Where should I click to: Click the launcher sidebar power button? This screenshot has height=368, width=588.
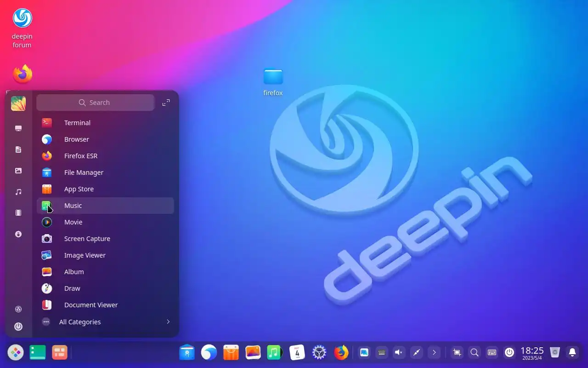[x=18, y=327]
